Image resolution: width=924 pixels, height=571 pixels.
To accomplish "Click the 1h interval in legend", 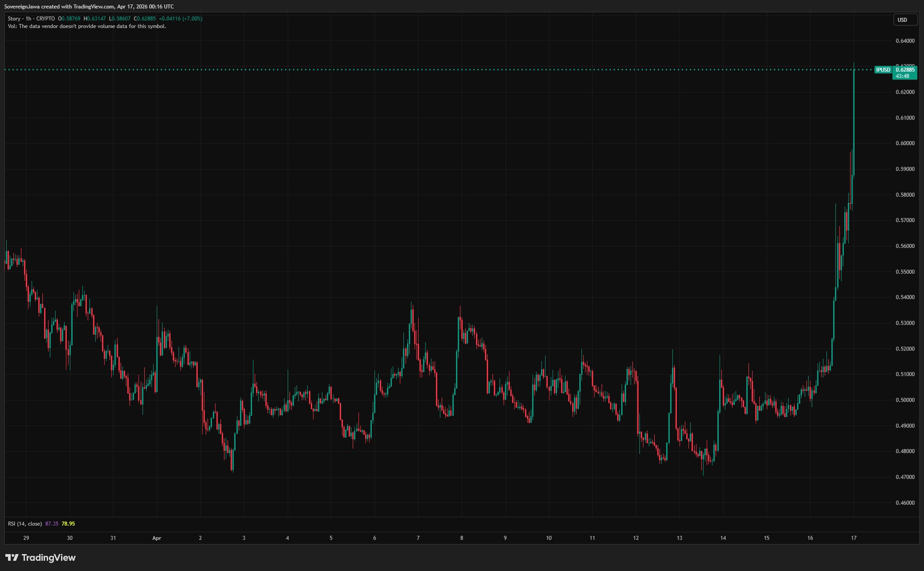I will coord(28,18).
